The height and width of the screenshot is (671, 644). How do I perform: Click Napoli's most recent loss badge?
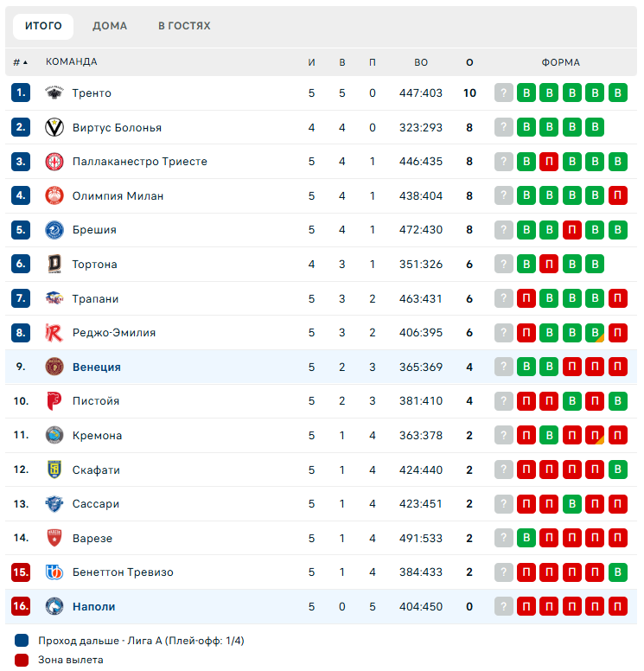(527, 606)
